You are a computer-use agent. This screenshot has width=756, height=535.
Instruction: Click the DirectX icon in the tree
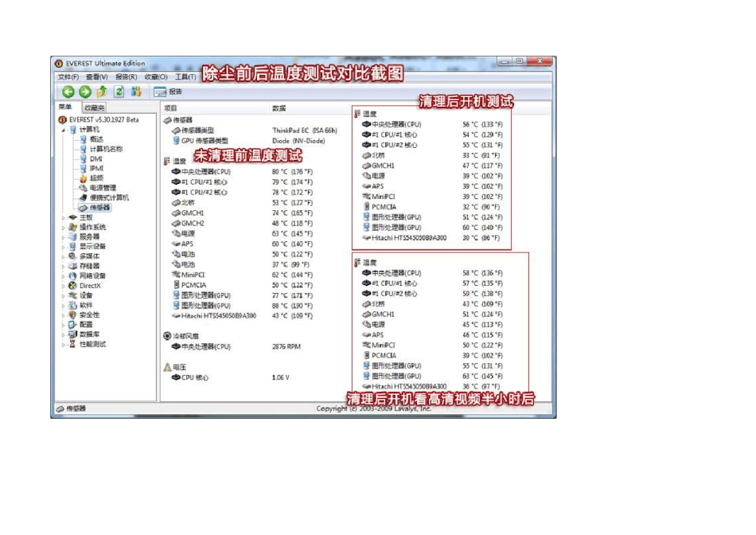click(72, 286)
